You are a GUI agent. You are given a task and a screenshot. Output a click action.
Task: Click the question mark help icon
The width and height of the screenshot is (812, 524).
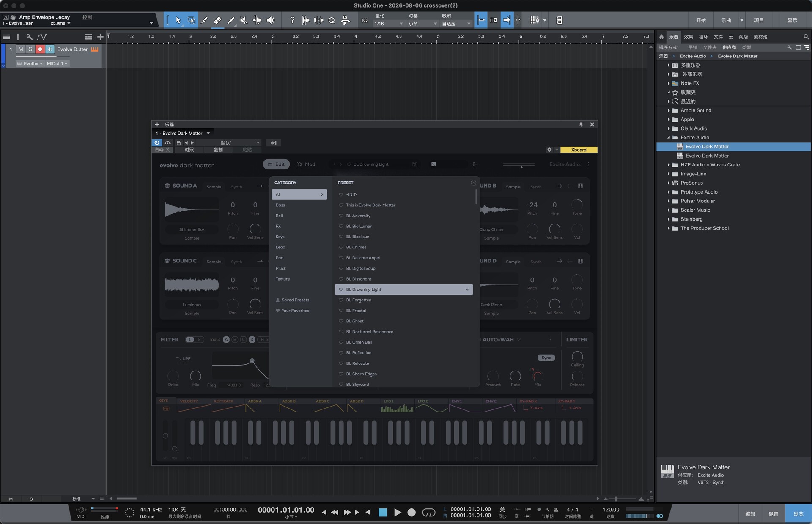pos(292,20)
